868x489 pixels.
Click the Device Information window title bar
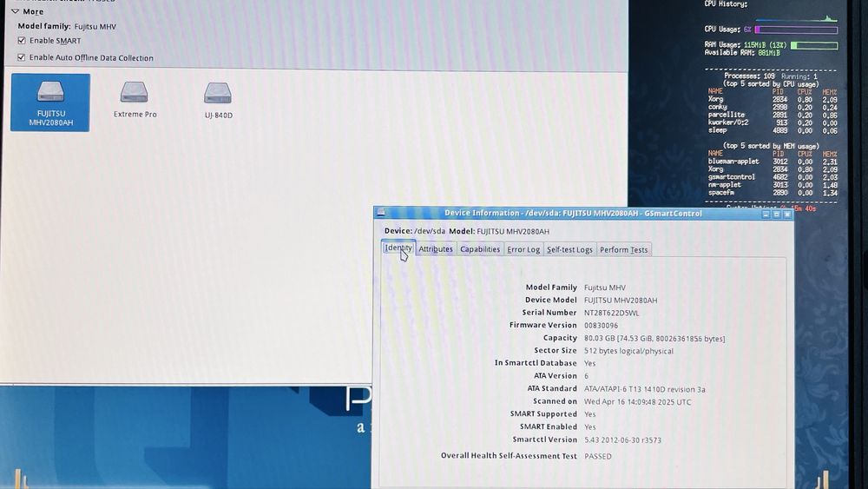click(573, 213)
